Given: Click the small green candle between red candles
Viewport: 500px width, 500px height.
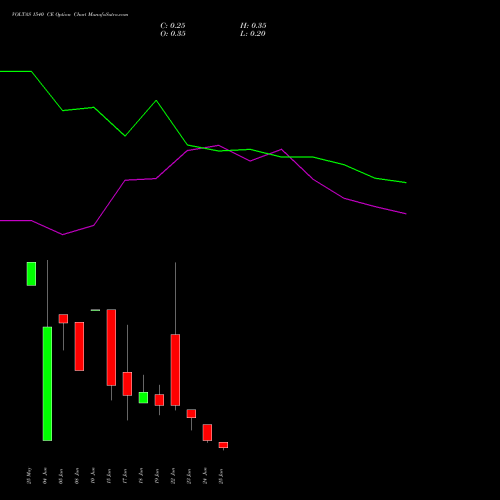Looking at the screenshot, I should click(143, 397).
